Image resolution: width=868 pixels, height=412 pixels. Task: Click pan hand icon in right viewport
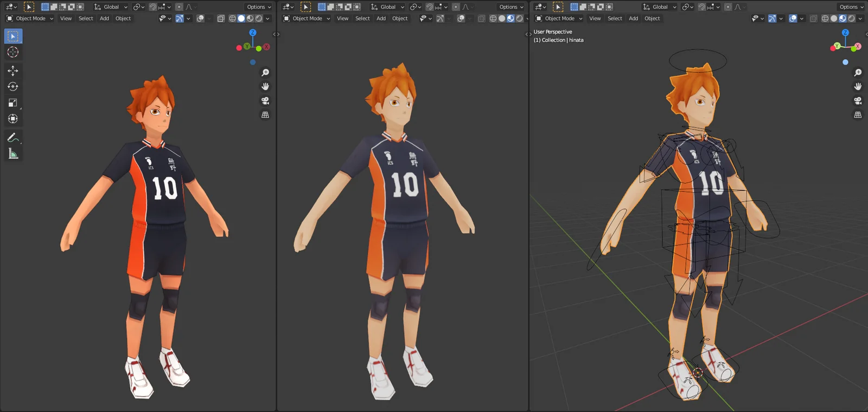(x=858, y=87)
